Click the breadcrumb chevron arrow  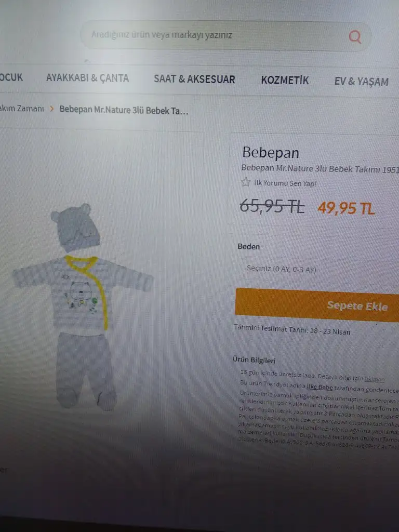52,109
